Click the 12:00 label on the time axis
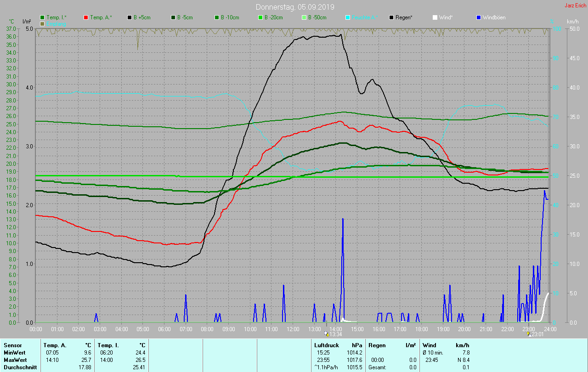 (293, 329)
